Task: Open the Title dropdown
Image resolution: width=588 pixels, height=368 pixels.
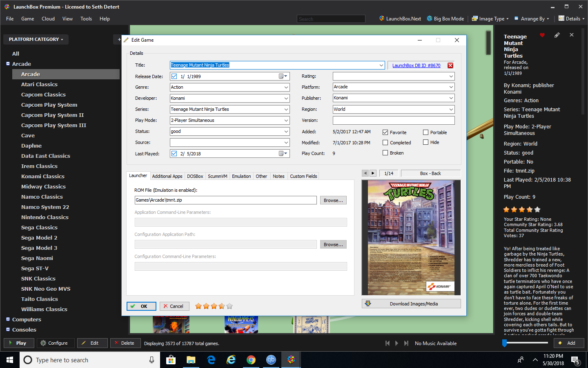Action: point(381,65)
